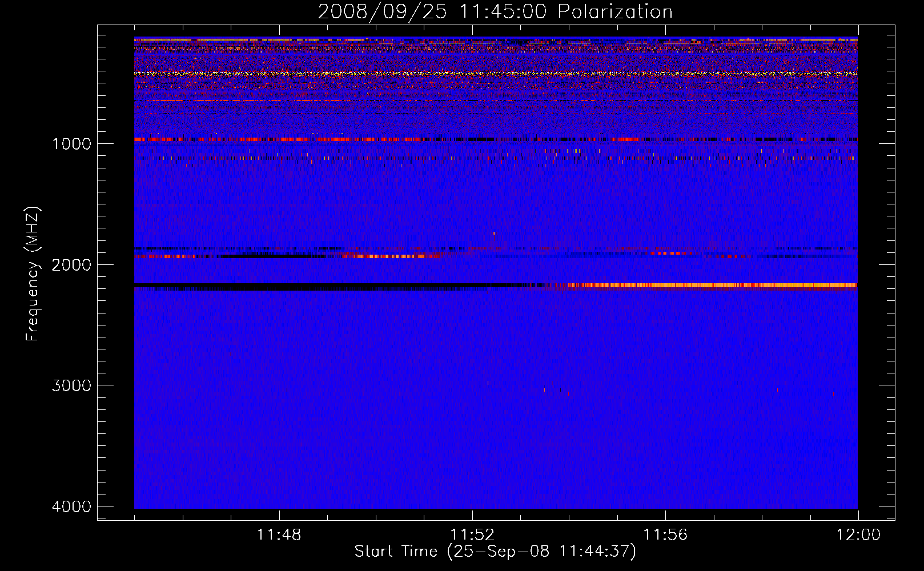Select the 3000 frequency tick label
924x571 pixels.
click(71, 385)
